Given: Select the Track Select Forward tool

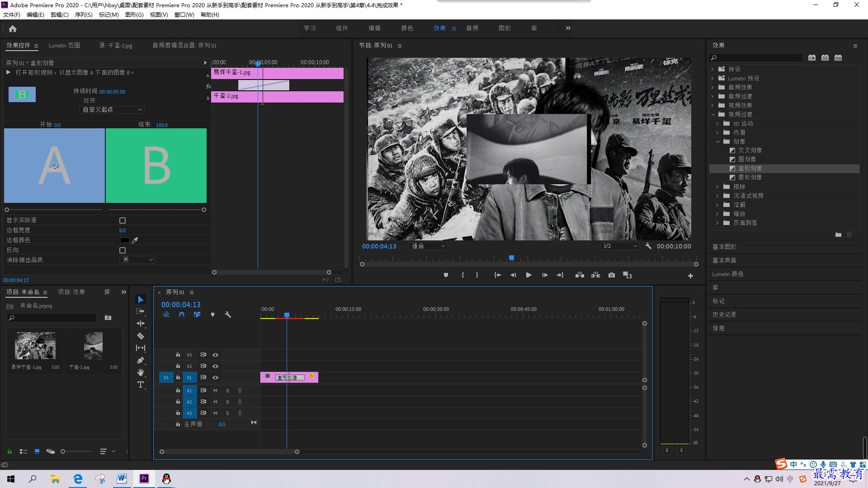Looking at the screenshot, I should (x=141, y=311).
